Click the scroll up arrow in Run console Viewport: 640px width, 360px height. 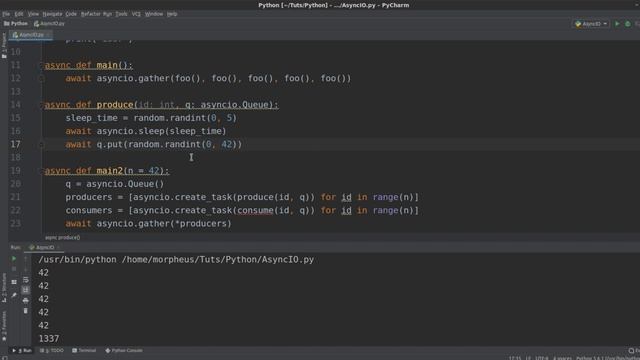click(26, 259)
